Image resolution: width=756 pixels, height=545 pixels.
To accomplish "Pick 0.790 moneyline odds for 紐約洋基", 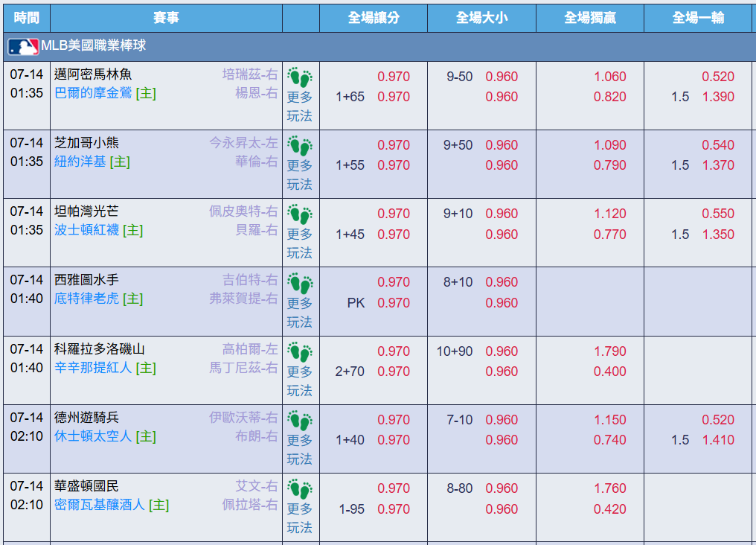I will click(610, 165).
